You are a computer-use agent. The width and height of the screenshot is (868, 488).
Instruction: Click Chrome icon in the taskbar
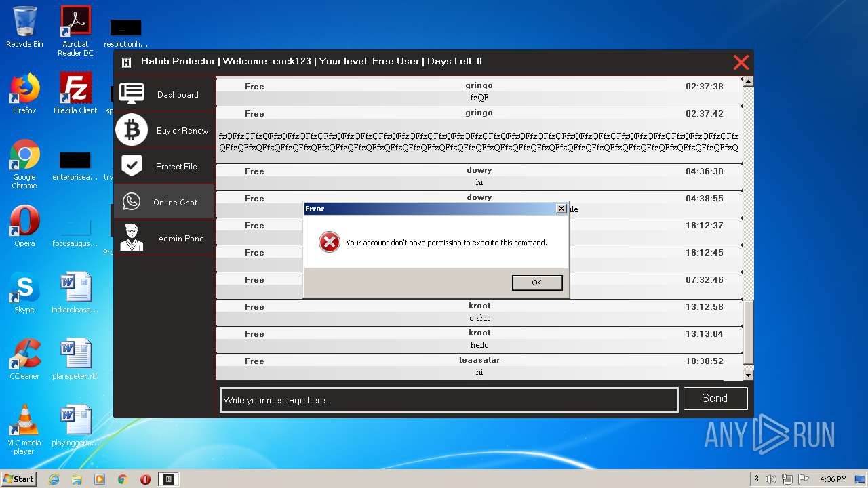point(123,479)
